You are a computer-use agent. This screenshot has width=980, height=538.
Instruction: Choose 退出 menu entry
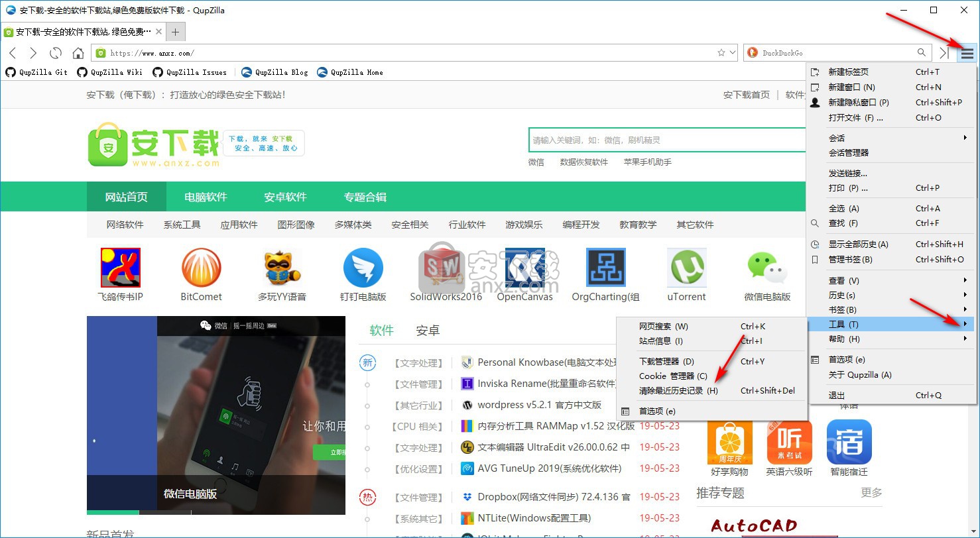pyautogui.click(x=889, y=395)
